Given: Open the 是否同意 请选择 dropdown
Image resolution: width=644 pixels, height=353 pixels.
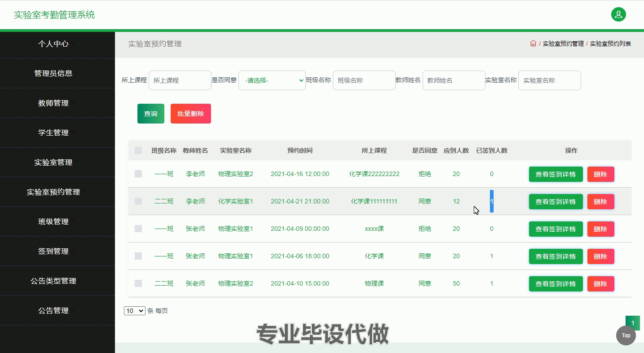Looking at the screenshot, I should (x=272, y=80).
